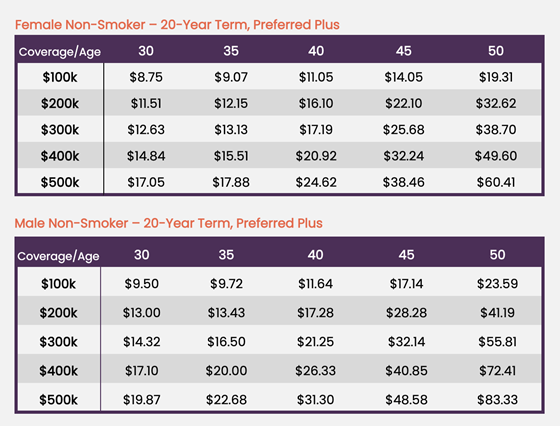The height and width of the screenshot is (426, 560).
Task: Select female $100k age 30 rate $8.75
Action: coord(146,77)
